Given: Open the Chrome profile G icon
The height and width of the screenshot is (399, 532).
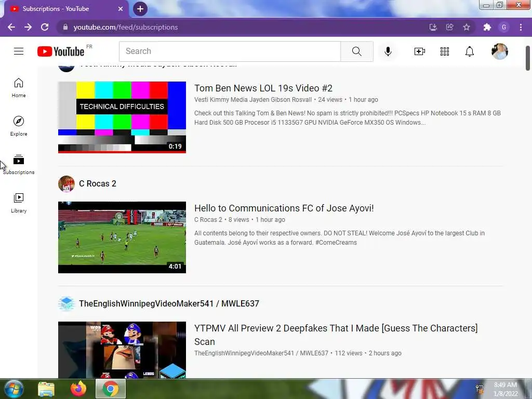Looking at the screenshot, I should 504,27.
